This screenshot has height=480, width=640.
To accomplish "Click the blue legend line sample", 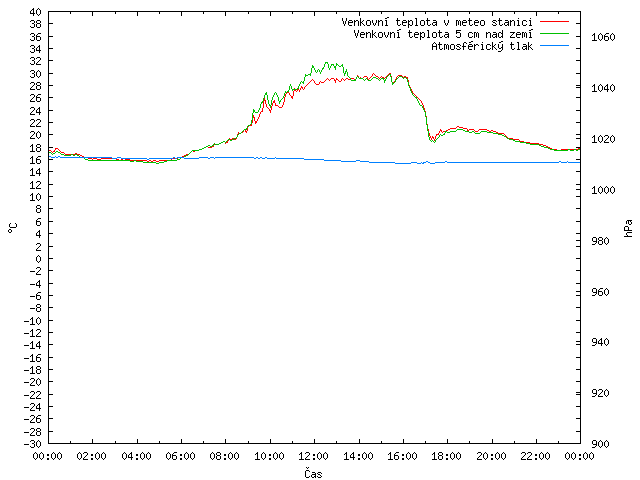I will click(554, 46).
